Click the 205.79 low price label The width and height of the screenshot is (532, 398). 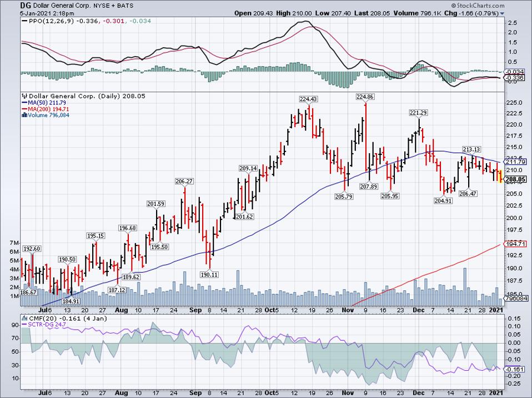(x=344, y=197)
